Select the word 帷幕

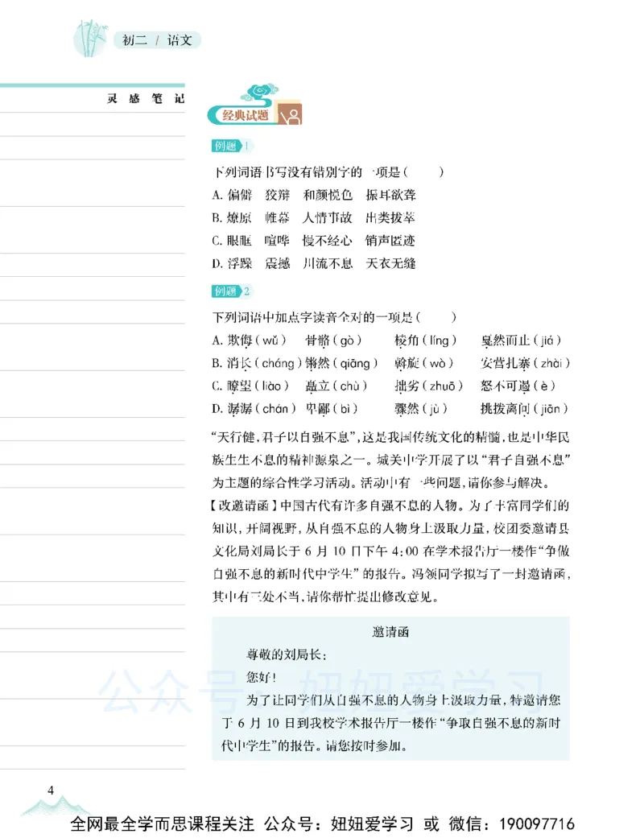tap(277, 218)
